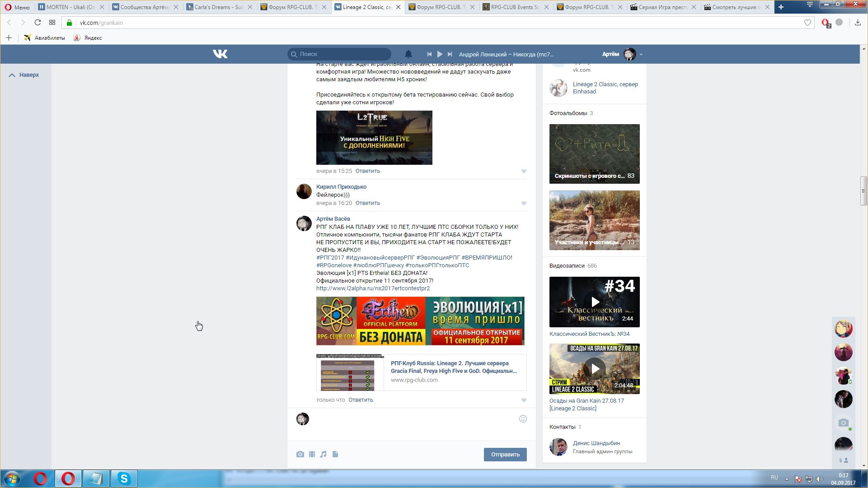
Task: Open the Авиабилеты bookmark
Action: 45,38
